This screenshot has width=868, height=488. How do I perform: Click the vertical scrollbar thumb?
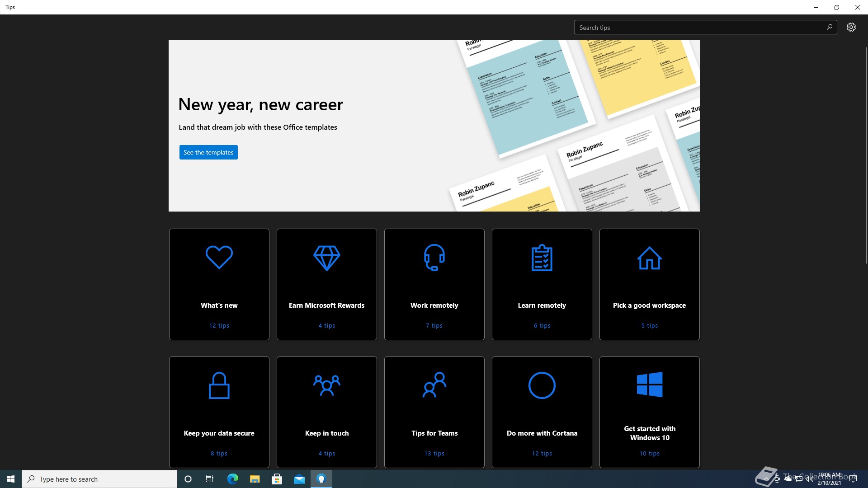pos(866,155)
